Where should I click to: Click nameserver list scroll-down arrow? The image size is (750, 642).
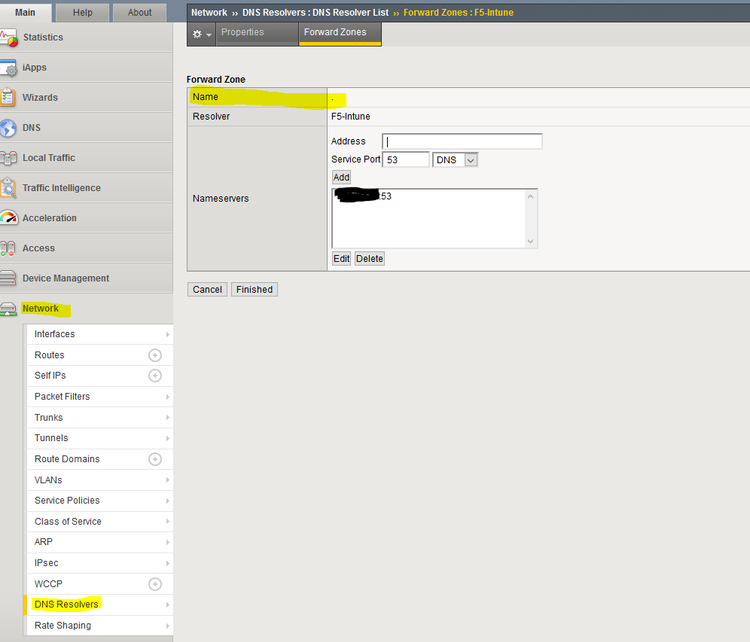point(530,242)
